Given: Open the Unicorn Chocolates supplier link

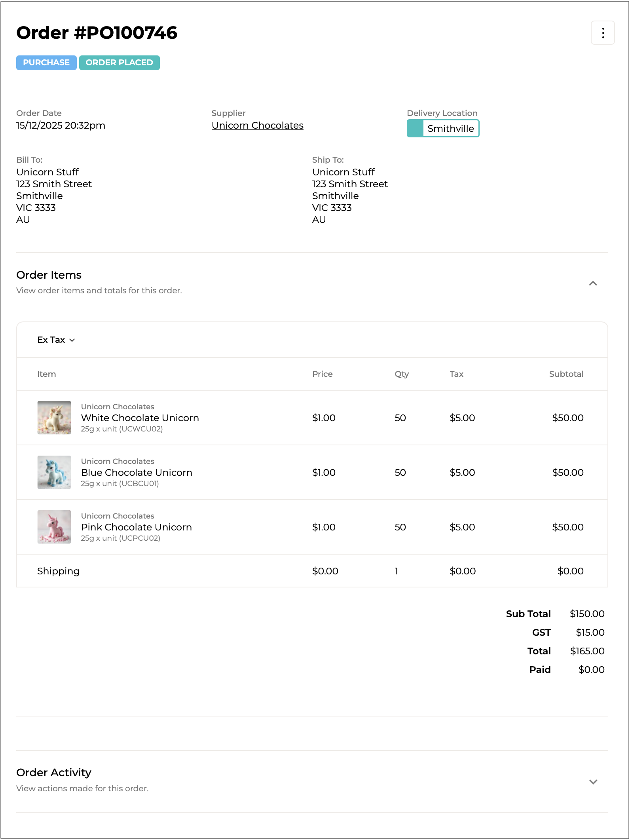Looking at the screenshot, I should pyautogui.click(x=257, y=125).
